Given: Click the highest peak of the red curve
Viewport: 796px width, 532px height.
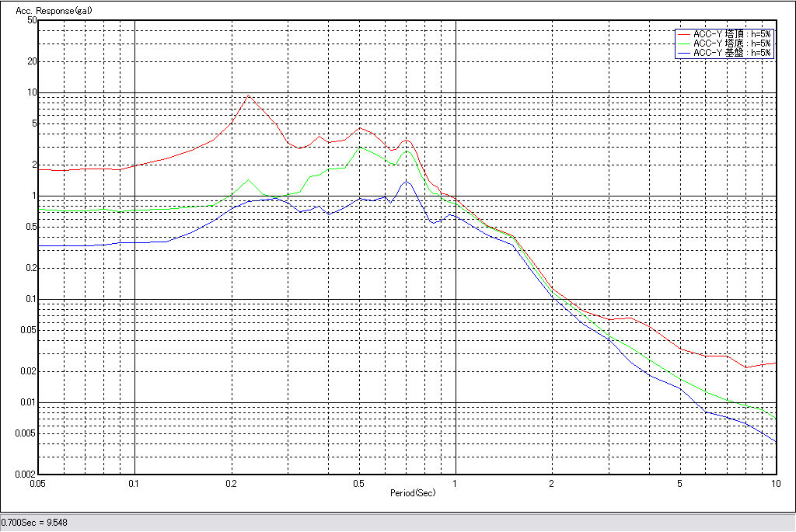Looking at the screenshot, I should [248, 96].
